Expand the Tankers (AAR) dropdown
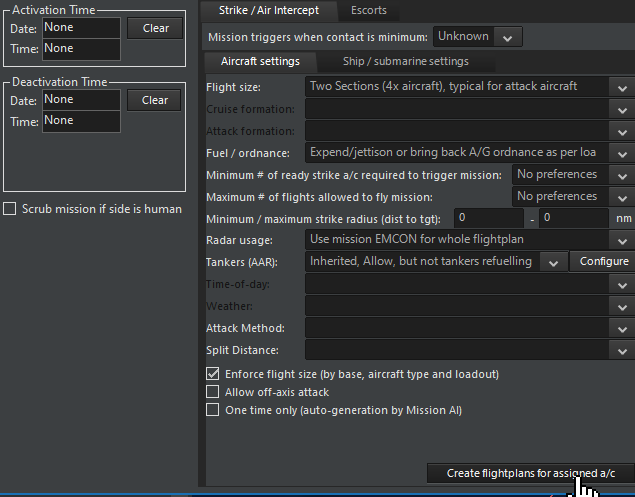Screen dimensions: 635x497 [x=550, y=262]
